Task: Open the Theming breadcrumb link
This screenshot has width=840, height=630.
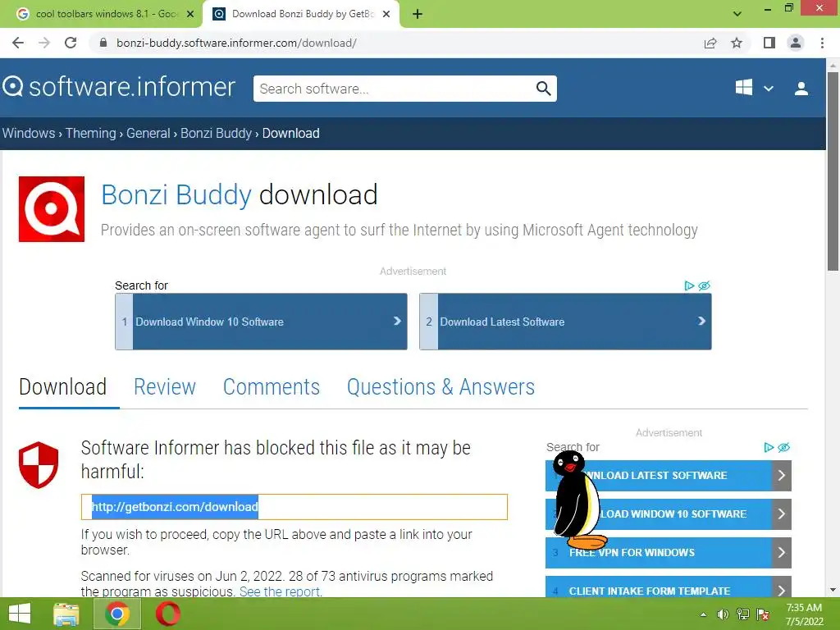Action: [90, 133]
